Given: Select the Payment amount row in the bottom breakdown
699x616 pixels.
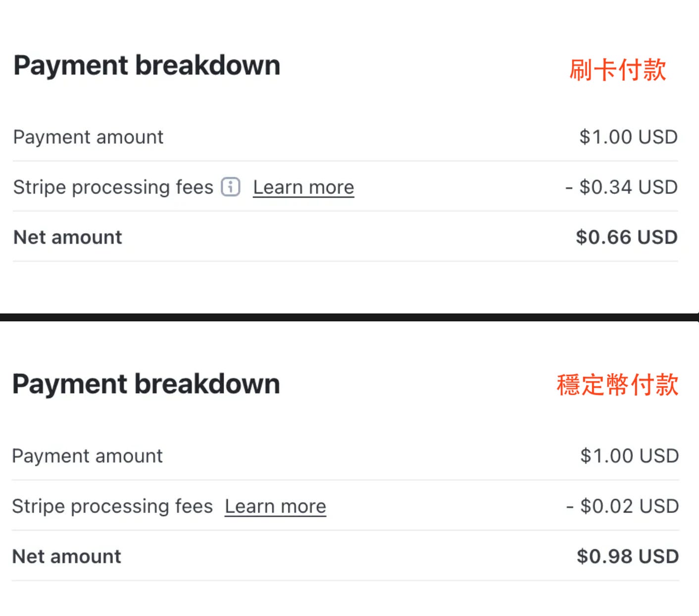Looking at the screenshot, I should [x=88, y=456].
